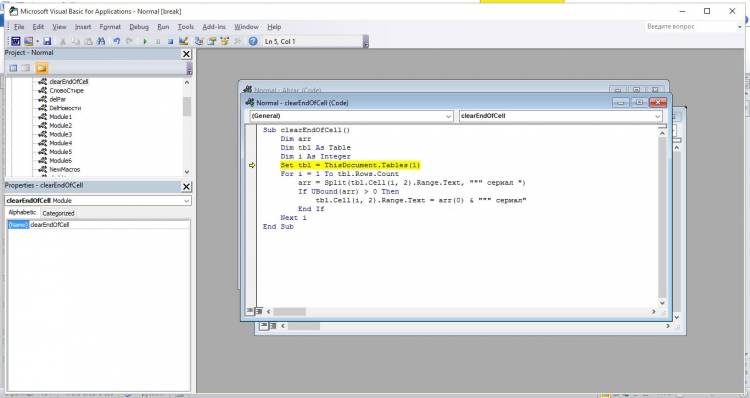Select clearEndOfCell module in project tree

pyautogui.click(x=68, y=82)
